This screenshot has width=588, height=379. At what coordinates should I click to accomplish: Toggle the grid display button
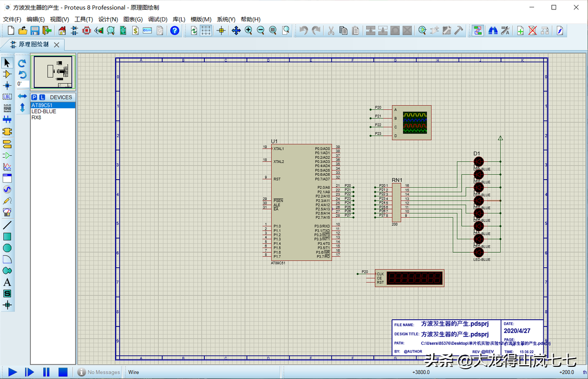[x=206, y=30]
